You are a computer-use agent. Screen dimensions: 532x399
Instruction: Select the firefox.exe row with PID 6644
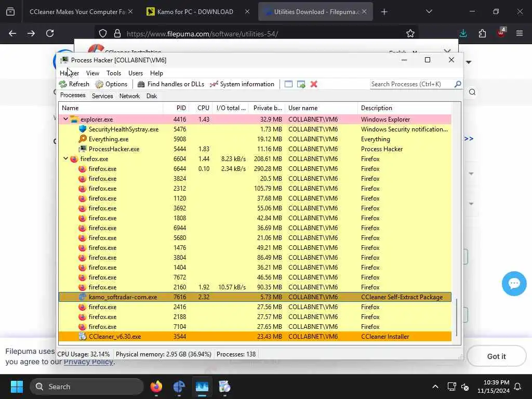coord(255,169)
